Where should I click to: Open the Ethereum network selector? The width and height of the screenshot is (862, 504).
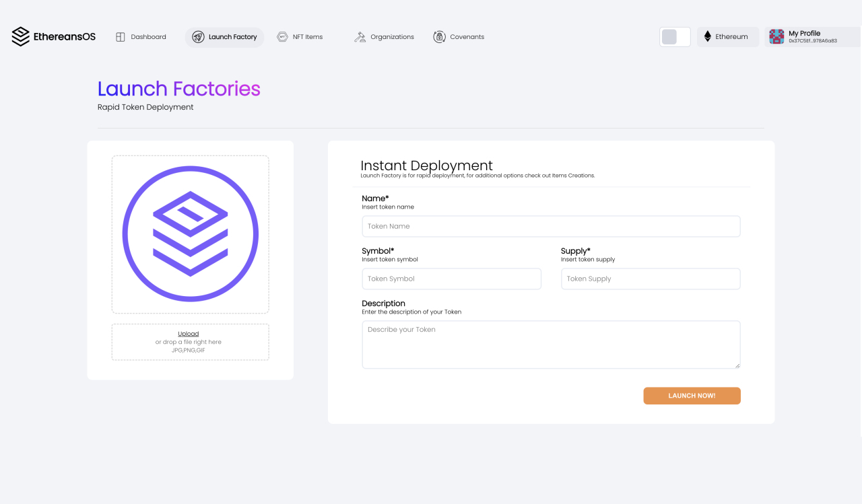click(x=727, y=36)
